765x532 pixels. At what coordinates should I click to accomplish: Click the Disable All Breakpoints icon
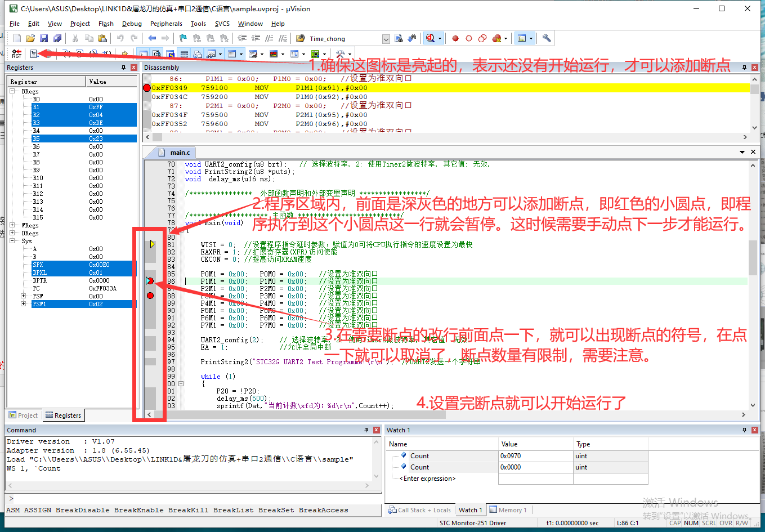tap(482, 38)
